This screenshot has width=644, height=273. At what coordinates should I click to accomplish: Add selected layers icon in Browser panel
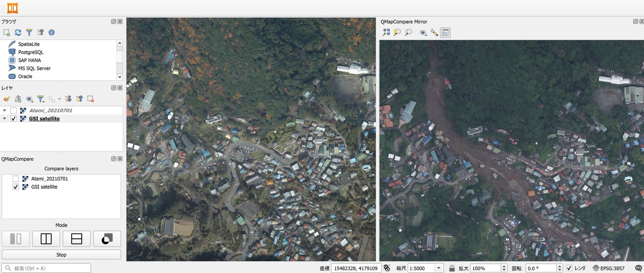pos(6,32)
